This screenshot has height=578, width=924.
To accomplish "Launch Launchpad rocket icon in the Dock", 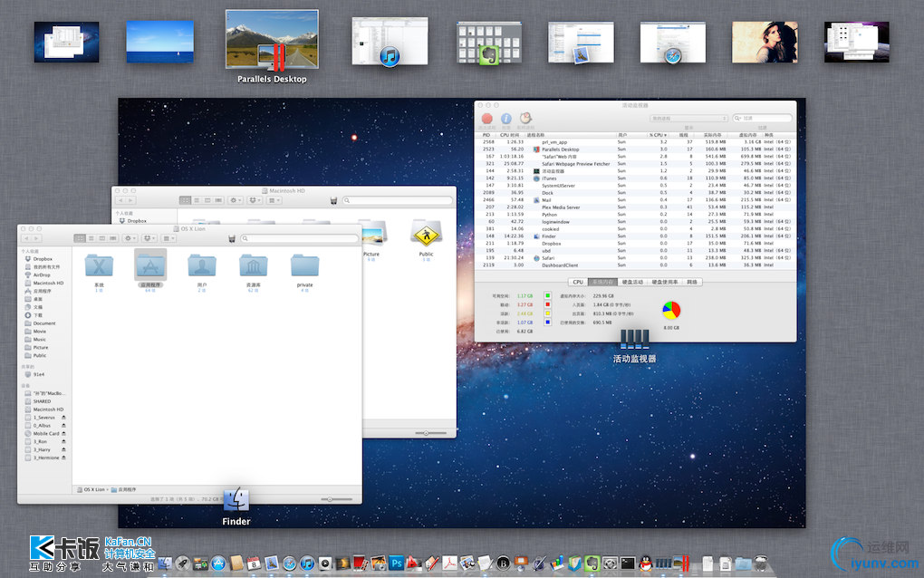I will [x=183, y=564].
